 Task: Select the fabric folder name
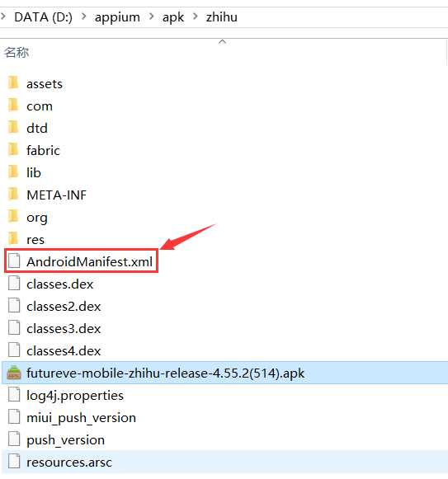point(43,151)
